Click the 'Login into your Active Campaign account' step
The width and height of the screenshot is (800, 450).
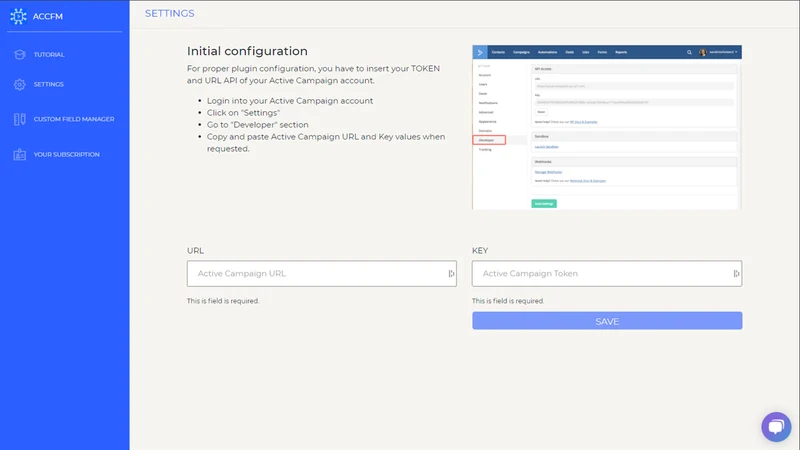coord(290,101)
